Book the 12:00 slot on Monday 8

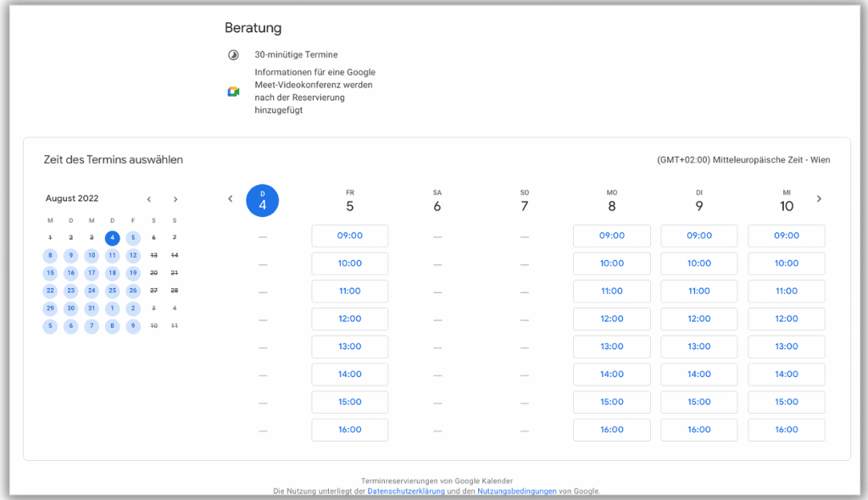[611, 319]
